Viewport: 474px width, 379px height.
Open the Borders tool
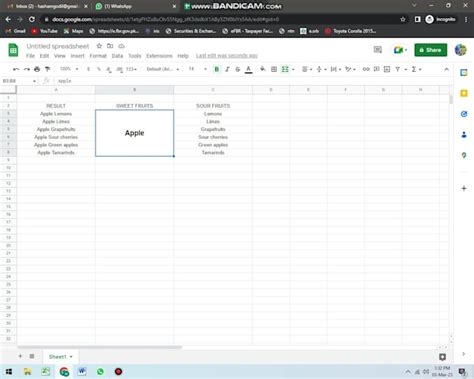[x=274, y=69]
